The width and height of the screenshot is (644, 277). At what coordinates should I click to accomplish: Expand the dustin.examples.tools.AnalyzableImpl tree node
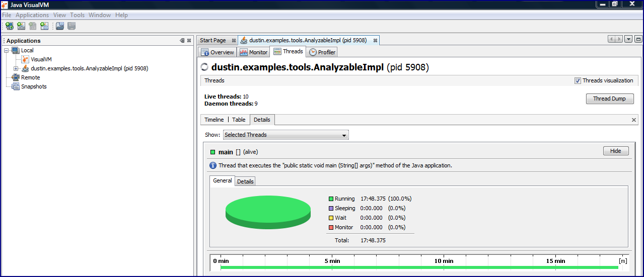pos(16,68)
